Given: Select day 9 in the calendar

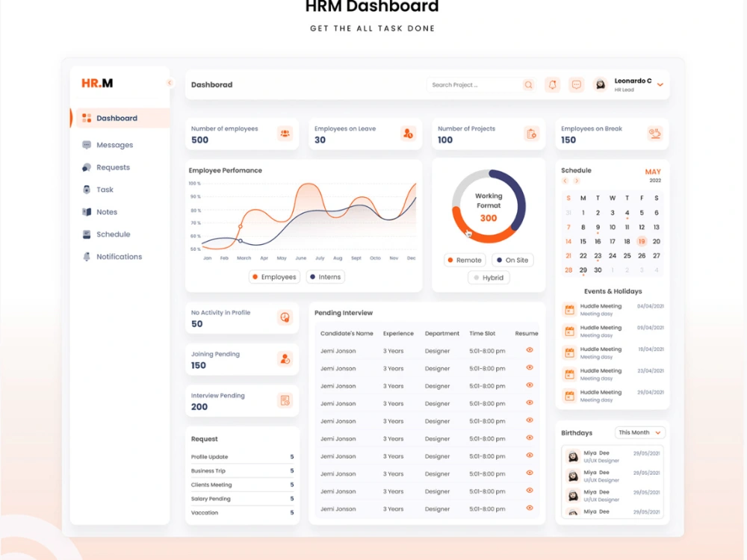Looking at the screenshot, I should [598, 227].
